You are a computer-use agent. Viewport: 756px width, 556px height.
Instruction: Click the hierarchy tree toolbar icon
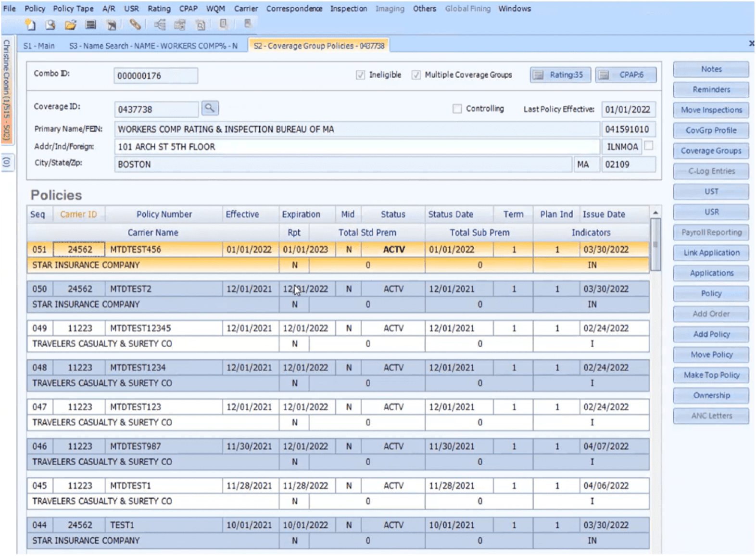(x=160, y=25)
